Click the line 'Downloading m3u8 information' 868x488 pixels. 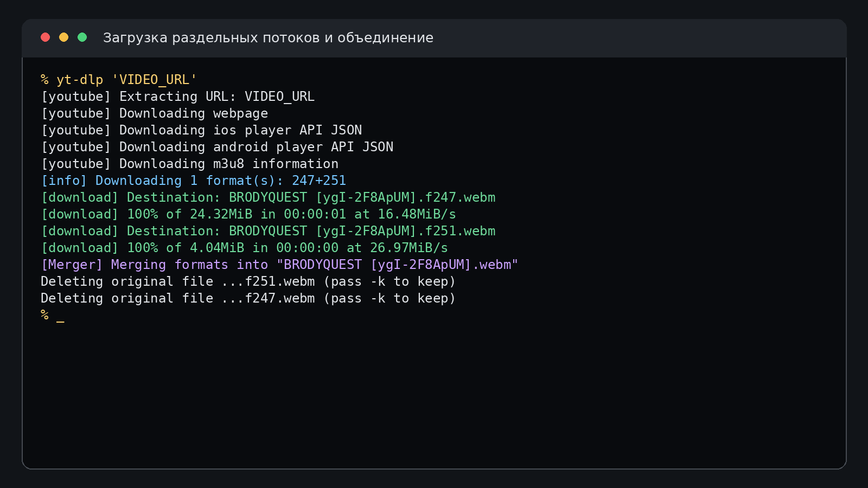tap(190, 164)
